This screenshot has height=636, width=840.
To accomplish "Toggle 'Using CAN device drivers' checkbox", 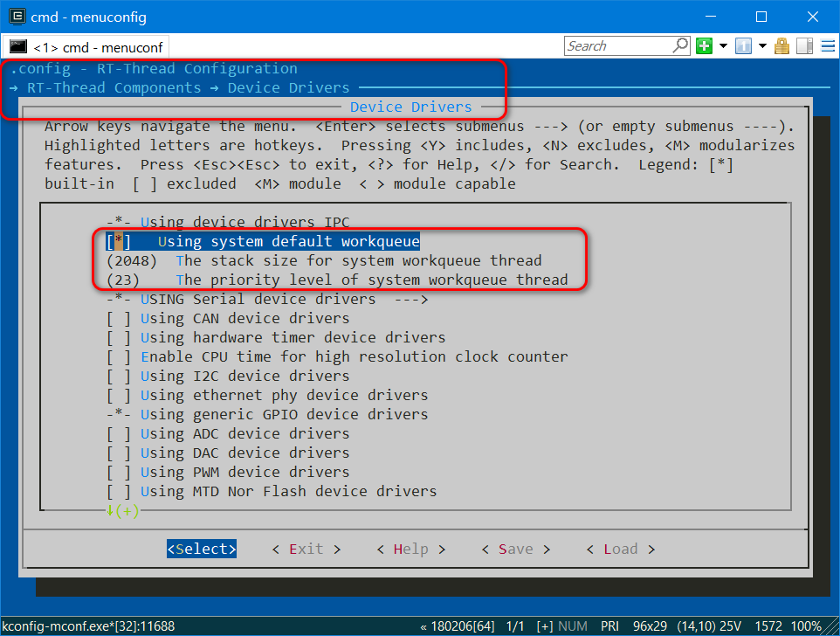I will click(x=119, y=319).
